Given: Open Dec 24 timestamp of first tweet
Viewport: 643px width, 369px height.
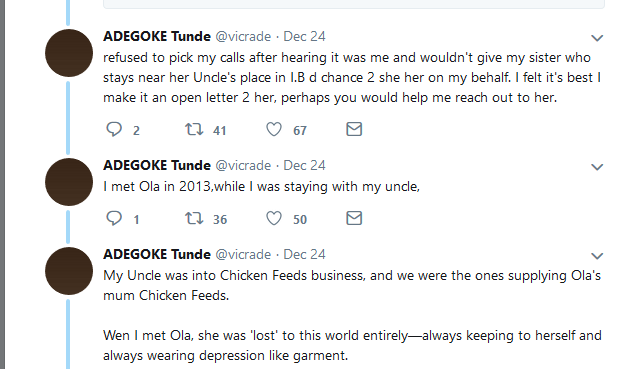Looking at the screenshot, I should click(304, 36).
